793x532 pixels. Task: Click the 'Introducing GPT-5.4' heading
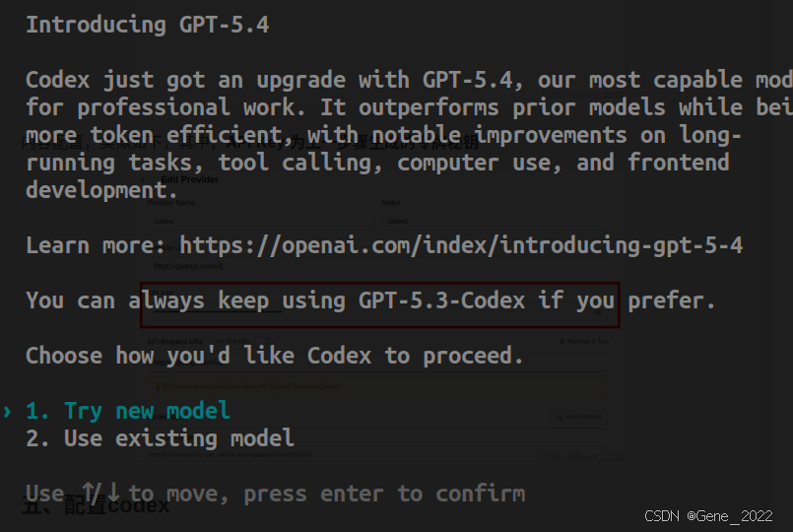click(x=148, y=25)
